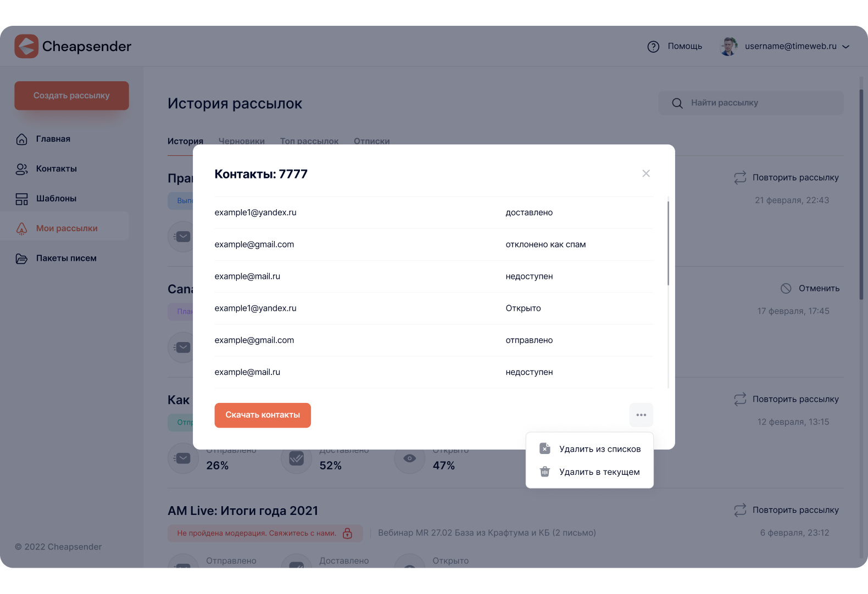This screenshot has height=594, width=868.
Task: Open Главная home icon in sidebar
Action: (x=21, y=139)
